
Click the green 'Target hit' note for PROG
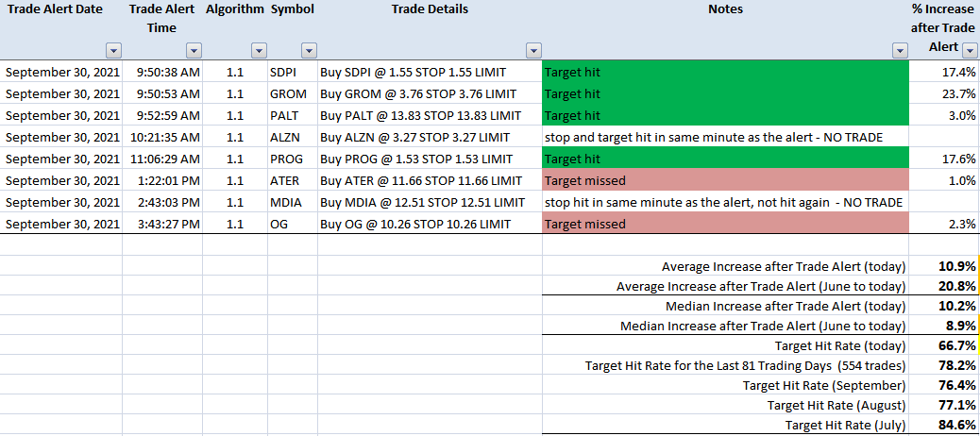[726, 159]
